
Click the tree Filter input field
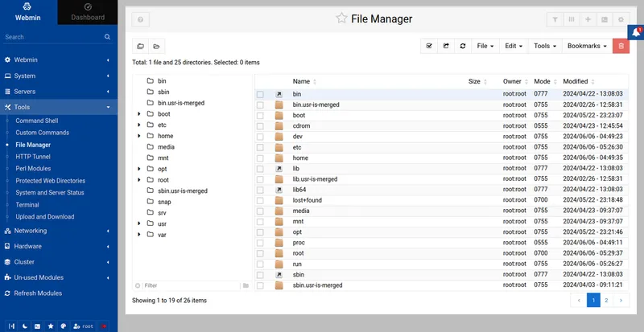189,285
